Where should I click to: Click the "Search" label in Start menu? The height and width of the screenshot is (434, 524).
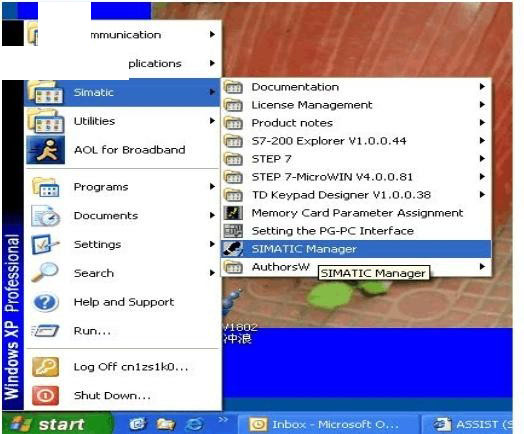coord(94,273)
